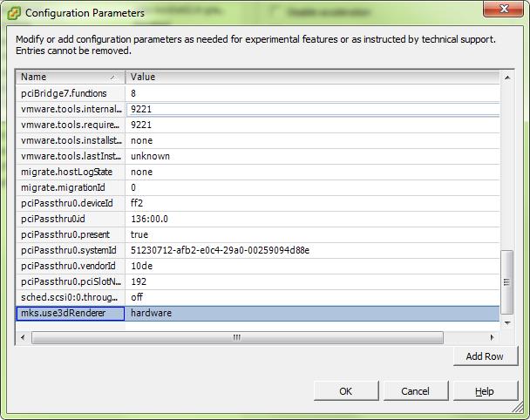Screen dimensions: 530x420
Task: Select the migrate.migrationId name cell
Action: pyautogui.click(x=71, y=187)
